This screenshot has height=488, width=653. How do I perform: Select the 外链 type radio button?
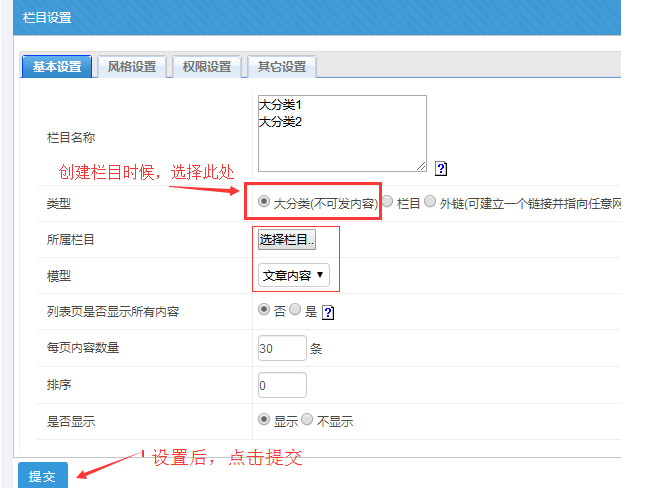coord(430,201)
